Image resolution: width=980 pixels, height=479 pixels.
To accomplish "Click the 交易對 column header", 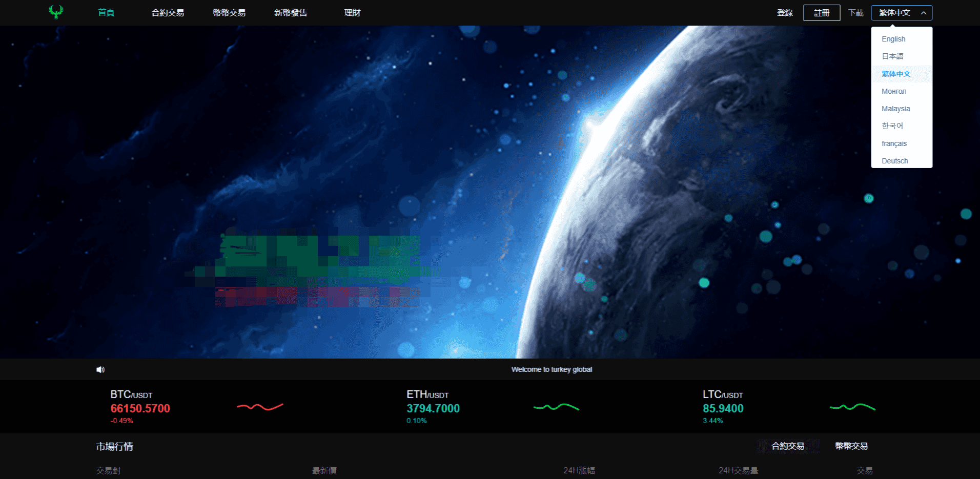I will coord(109,470).
